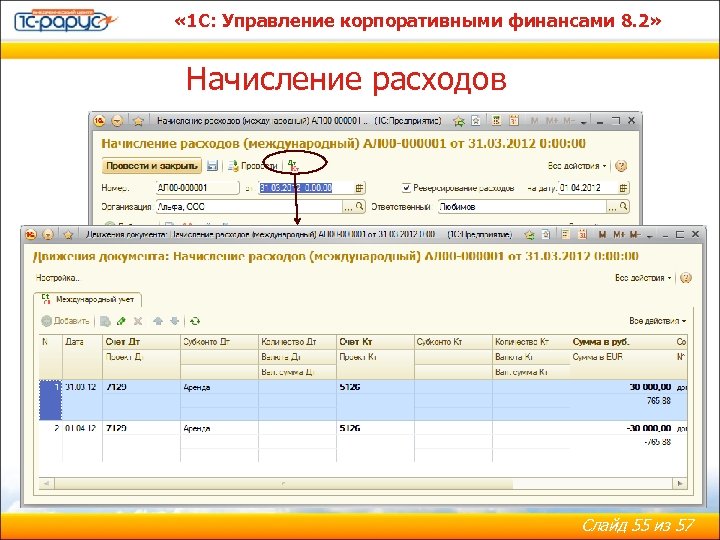The image size is (720, 540).
Task: Click M+ memory button in Движения документа title bar
Action: point(619,235)
